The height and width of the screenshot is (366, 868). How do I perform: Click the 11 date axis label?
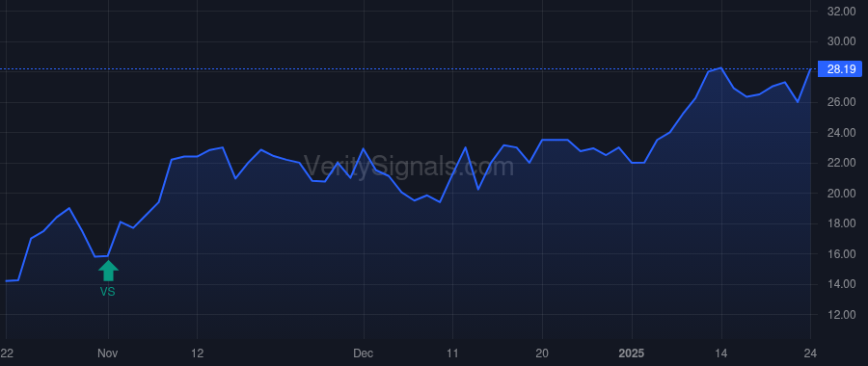click(x=453, y=353)
